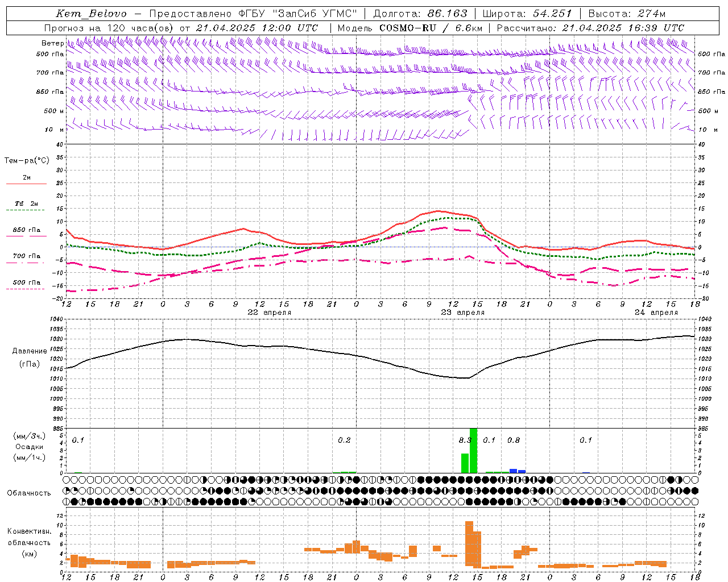This screenshot has height=582, width=728.
Task: Click the Высота: 274м value
Action: [x=627, y=14]
